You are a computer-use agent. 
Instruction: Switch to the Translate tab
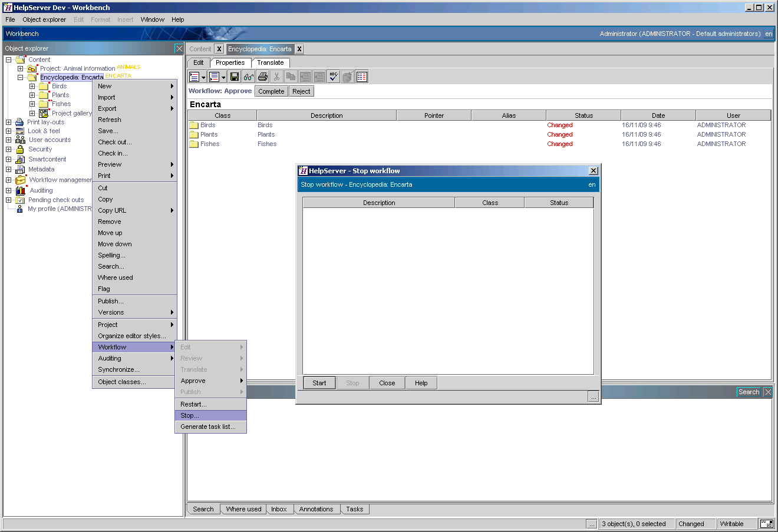[x=270, y=62]
